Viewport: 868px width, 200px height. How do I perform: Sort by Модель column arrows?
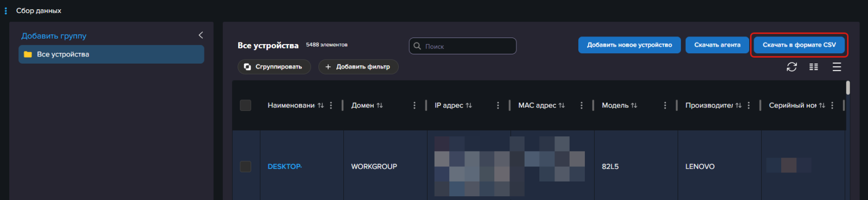[x=634, y=105]
